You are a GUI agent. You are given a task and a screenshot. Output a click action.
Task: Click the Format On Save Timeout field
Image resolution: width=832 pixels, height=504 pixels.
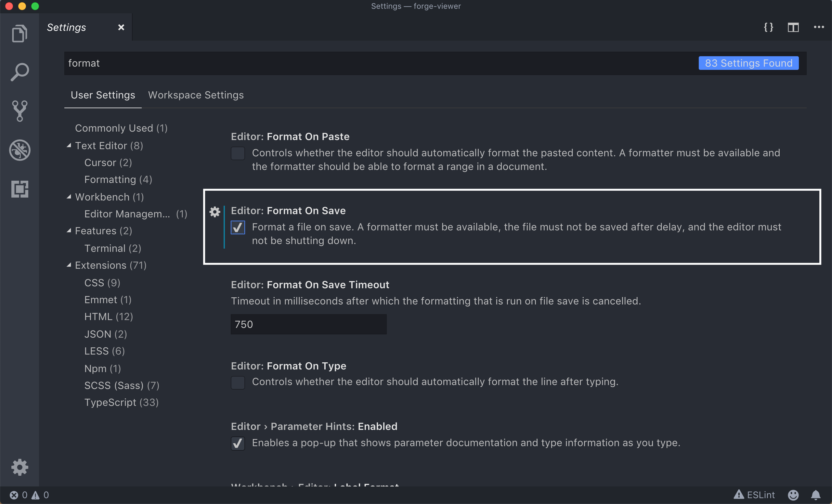[x=308, y=324]
